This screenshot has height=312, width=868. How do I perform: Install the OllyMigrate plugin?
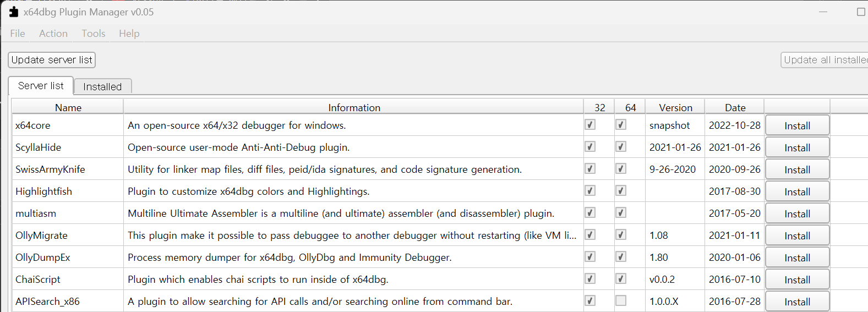click(797, 236)
